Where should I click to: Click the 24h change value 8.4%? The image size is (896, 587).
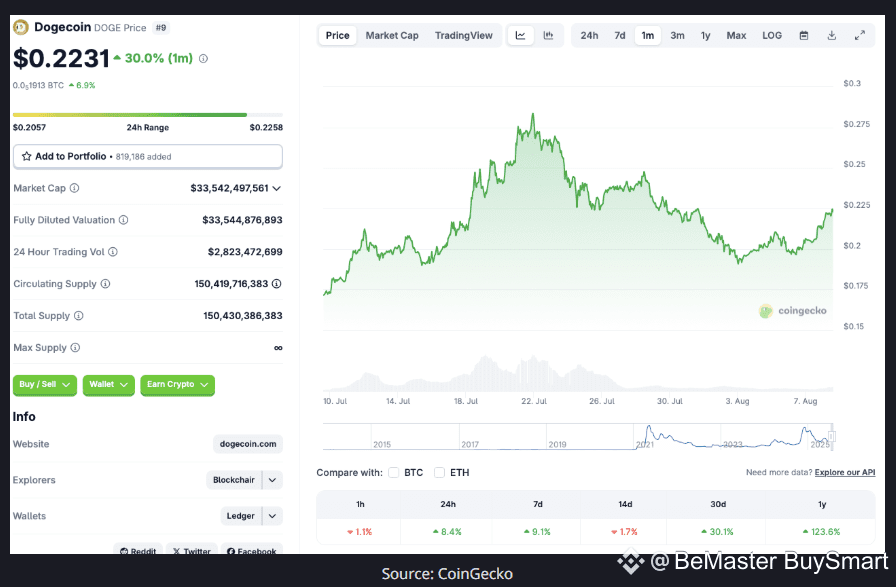click(447, 532)
